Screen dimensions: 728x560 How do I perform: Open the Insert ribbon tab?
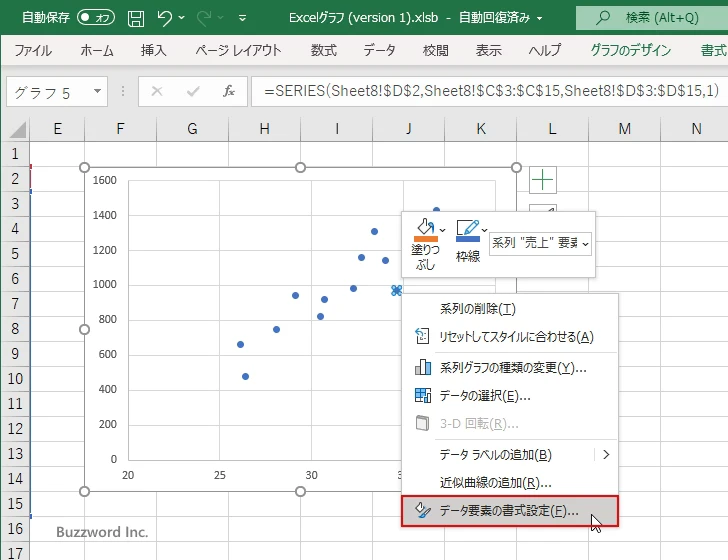(153, 50)
